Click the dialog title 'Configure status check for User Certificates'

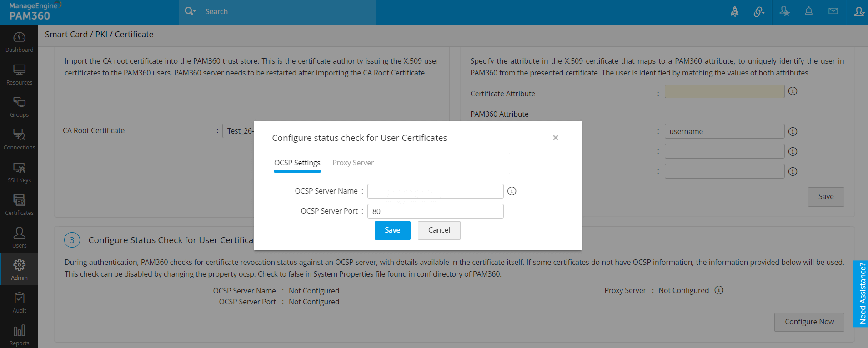pyautogui.click(x=360, y=138)
